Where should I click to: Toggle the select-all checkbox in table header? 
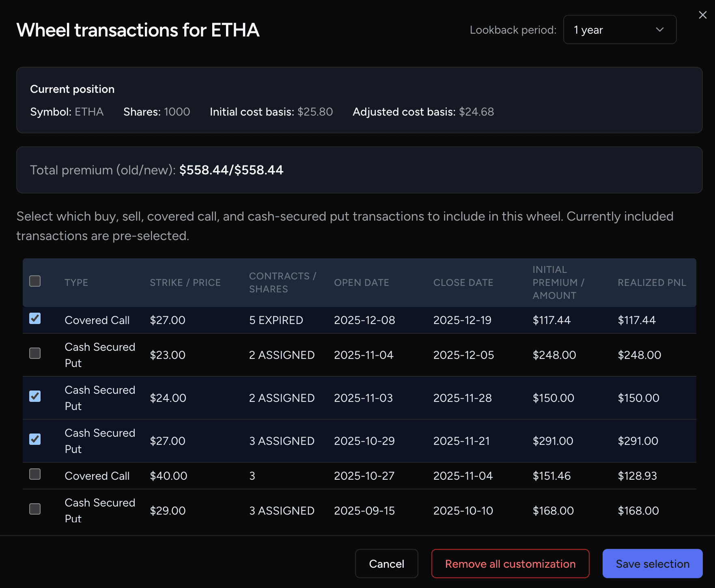point(35,281)
